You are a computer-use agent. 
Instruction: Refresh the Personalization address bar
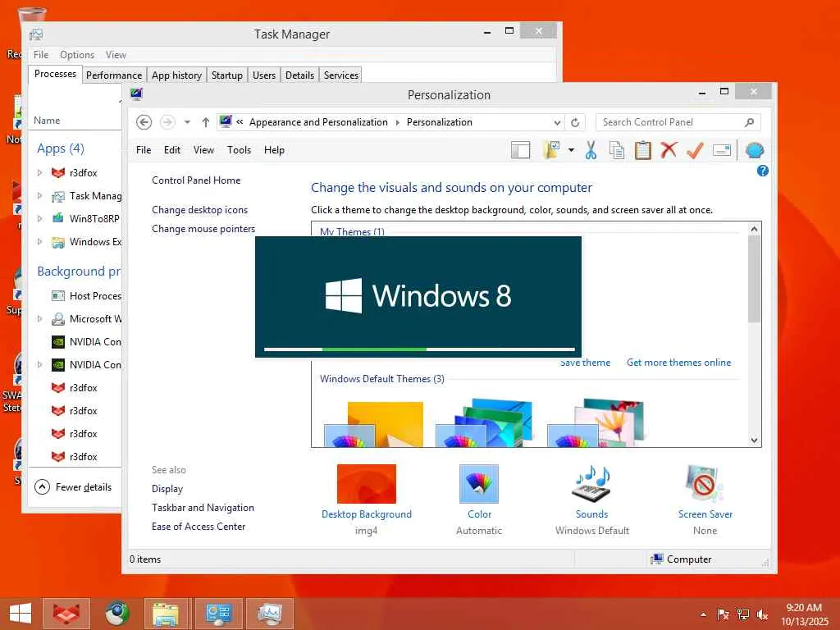(575, 122)
